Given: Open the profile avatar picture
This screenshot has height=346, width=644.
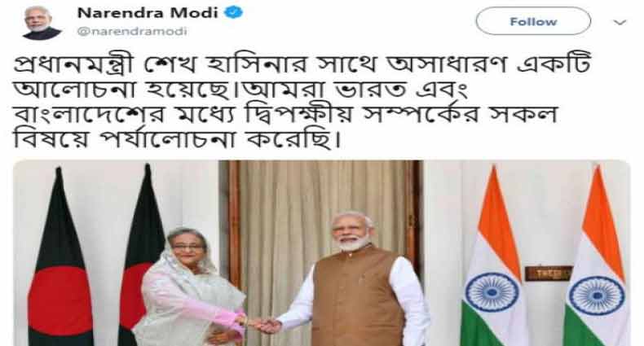Looking at the screenshot, I should [x=42, y=23].
